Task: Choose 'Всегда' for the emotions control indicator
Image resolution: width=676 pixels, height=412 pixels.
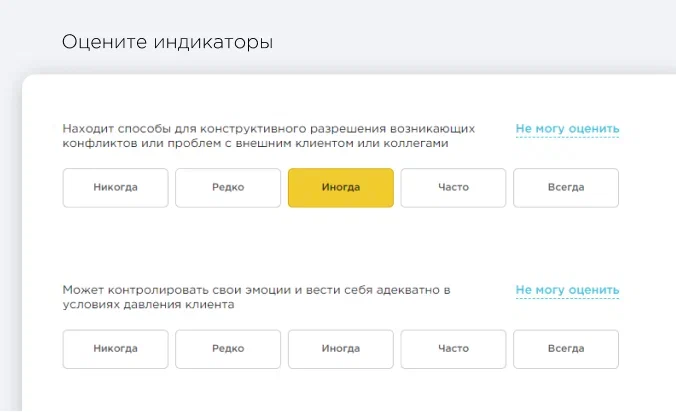Action: [566, 349]
